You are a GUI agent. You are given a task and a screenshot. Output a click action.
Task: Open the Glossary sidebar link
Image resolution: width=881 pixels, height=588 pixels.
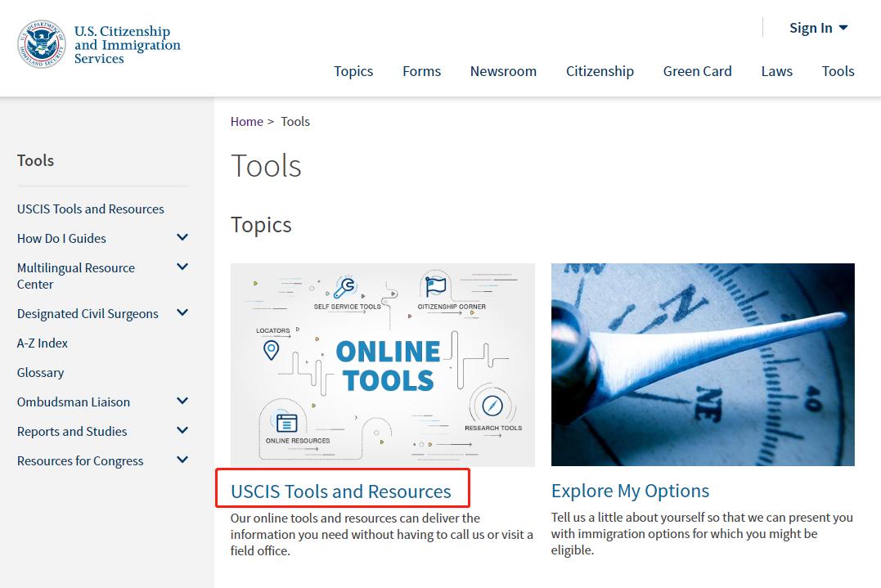click(x=40, y=372)
